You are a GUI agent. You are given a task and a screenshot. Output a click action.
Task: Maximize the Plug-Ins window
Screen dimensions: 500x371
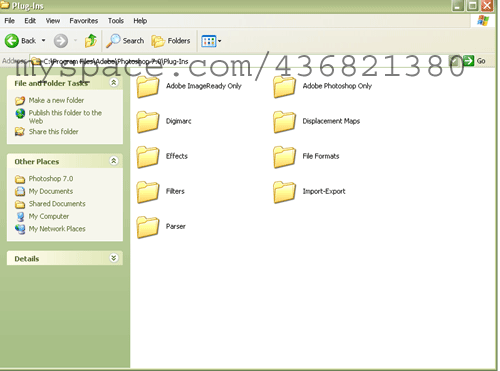[x=472, y=6]
